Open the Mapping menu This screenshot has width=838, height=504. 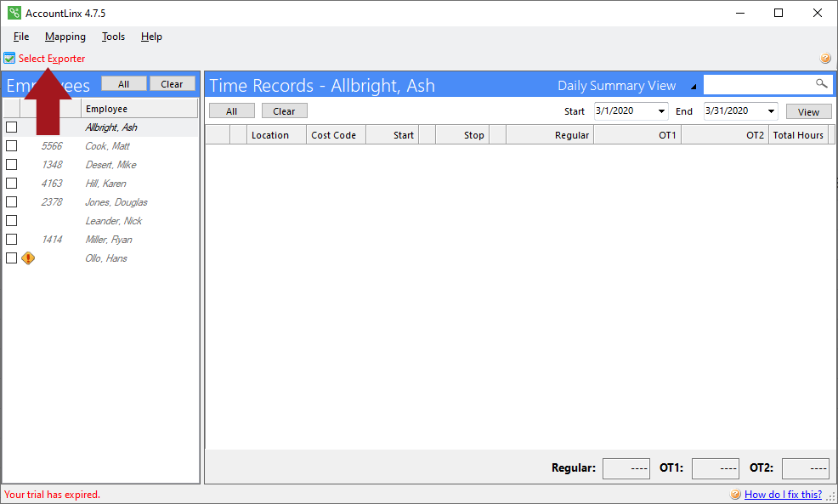pos(65,37)
